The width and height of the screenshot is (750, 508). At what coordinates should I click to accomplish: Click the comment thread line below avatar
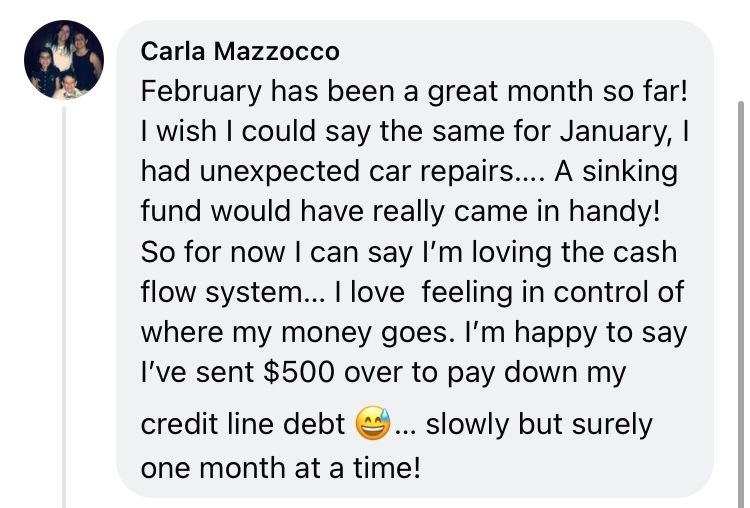point(64,307)
